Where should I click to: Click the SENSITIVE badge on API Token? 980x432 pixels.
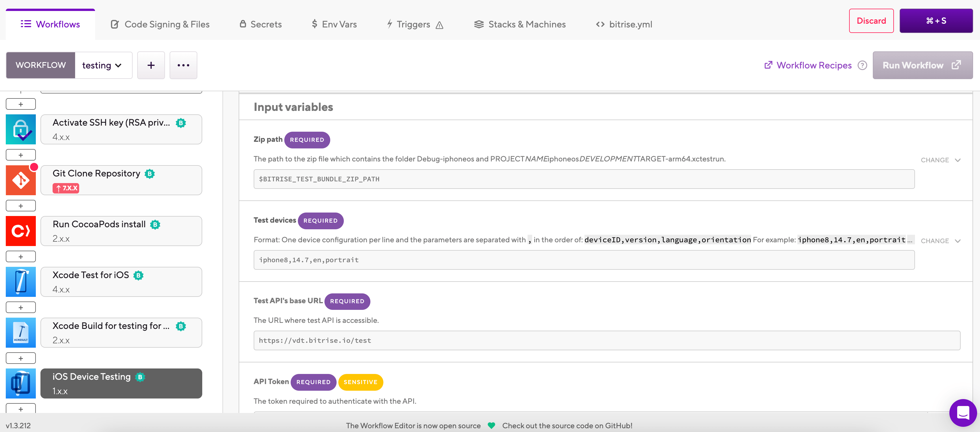pos(360,382)
